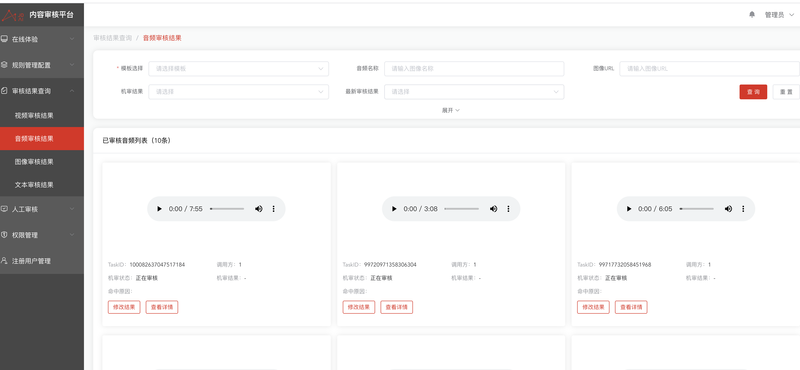Open 图像审核结果 in sidebar

tap(42, 162)
